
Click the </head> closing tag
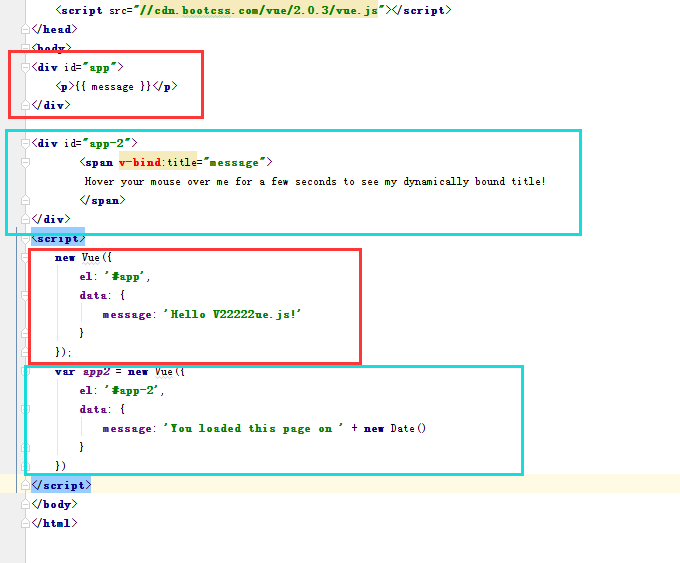[54, 29]
